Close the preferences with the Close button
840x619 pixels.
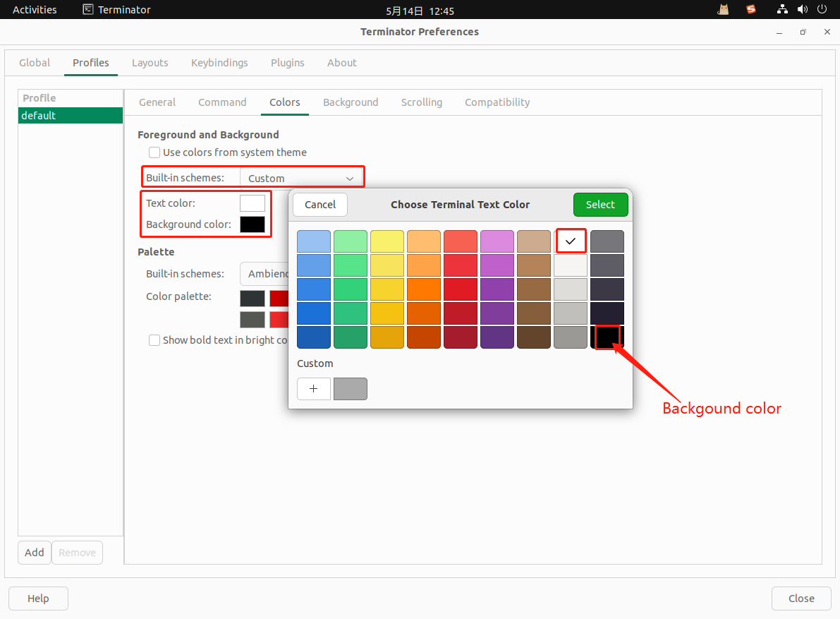[801, 599]
